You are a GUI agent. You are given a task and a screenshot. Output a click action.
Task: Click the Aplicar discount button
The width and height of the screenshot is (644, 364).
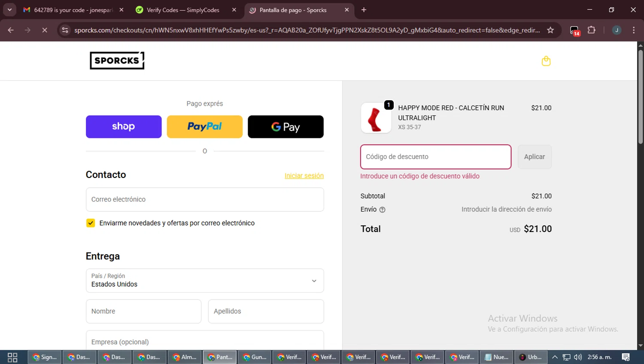[x=535, y=157]
